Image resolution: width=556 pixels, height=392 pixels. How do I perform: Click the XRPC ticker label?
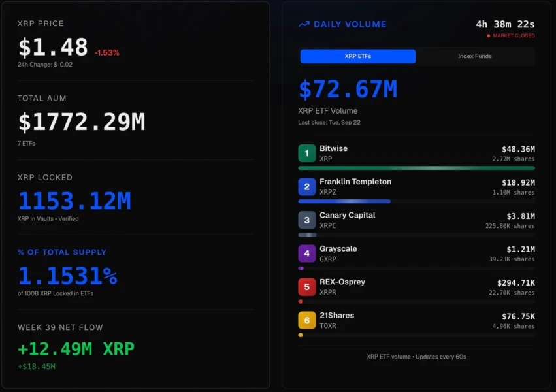tap(327, 225)
